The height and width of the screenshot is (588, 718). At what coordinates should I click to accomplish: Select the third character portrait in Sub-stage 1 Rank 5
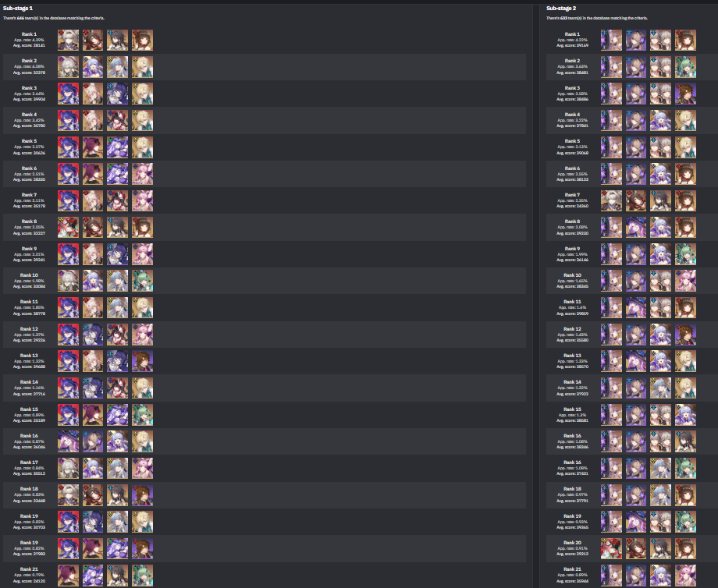[x=118, y=147]
